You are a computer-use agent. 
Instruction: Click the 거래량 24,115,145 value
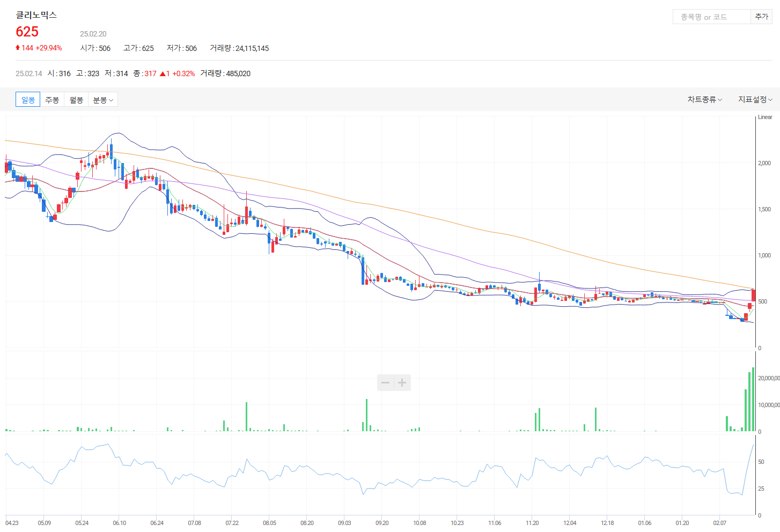pyautogui.click(x=252, y=48)
